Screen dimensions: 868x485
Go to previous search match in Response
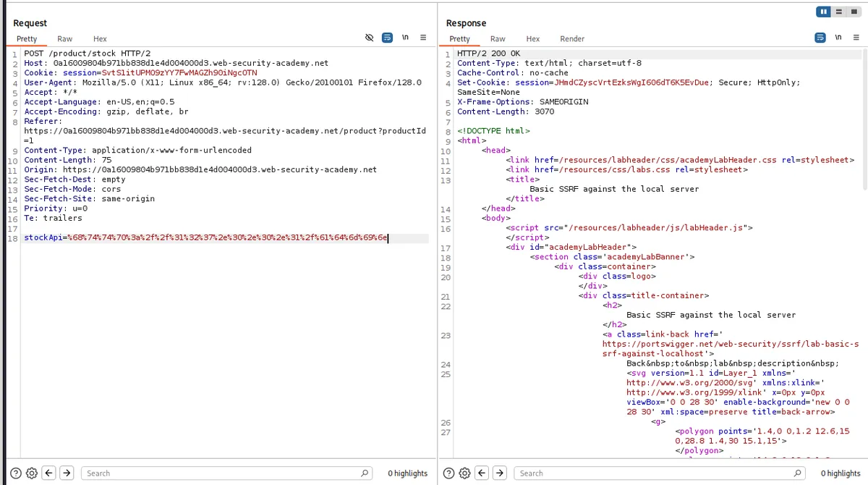482,473
